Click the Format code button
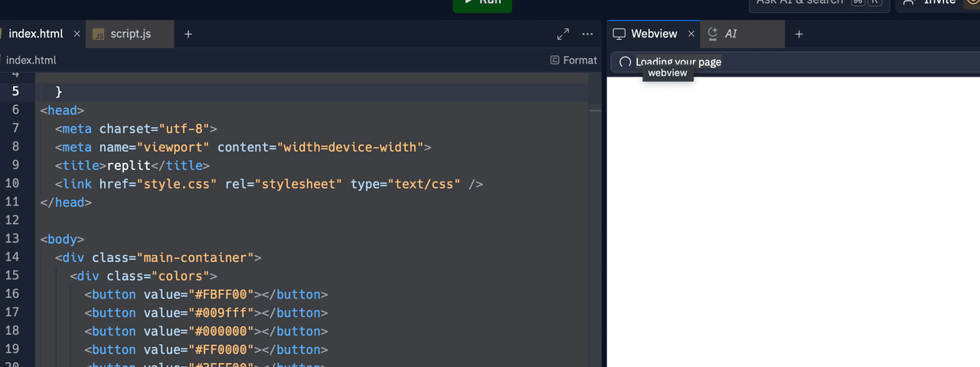 coord(573,60)
